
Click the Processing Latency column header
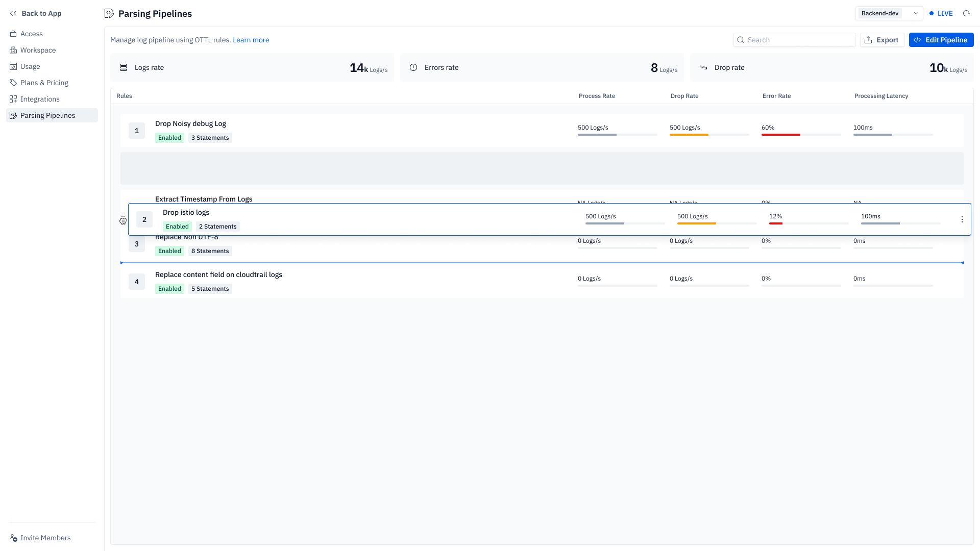(x=881, y=96)
